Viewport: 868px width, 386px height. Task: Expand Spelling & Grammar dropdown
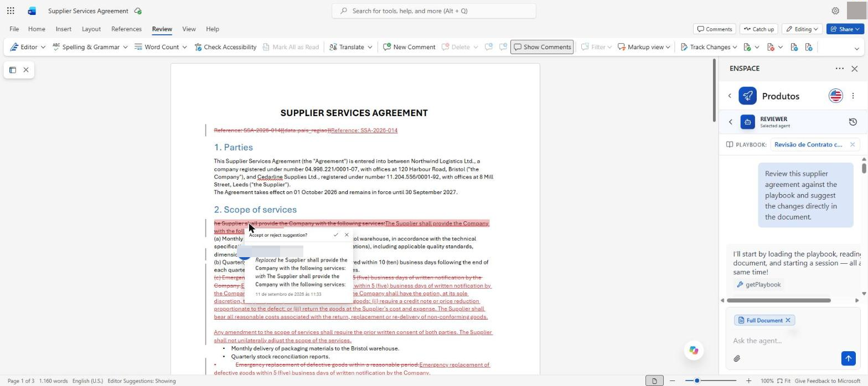tap(125, 47)
